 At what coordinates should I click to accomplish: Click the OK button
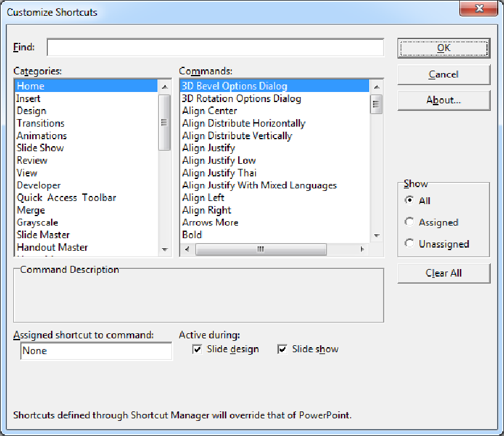pos(444,48)
